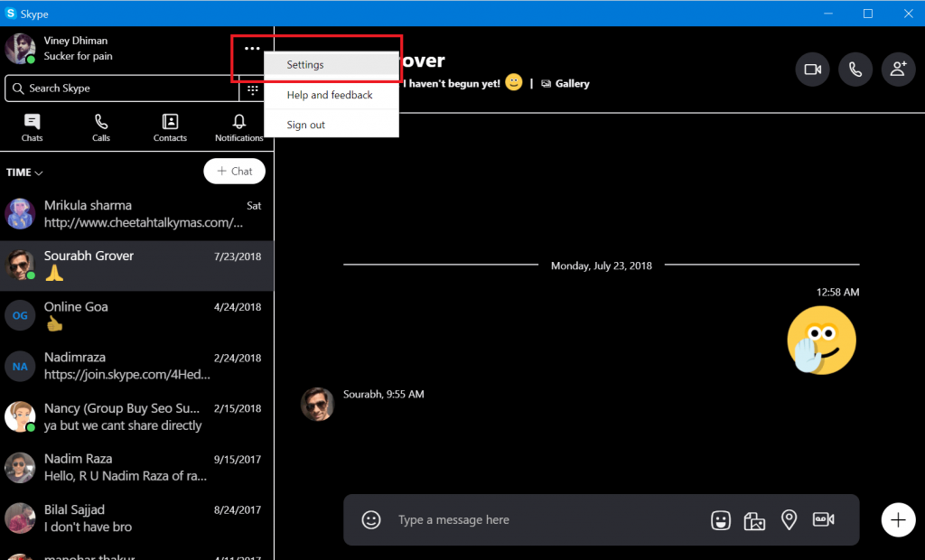Select Sign out from the menu
This screenshot has width=925, height=560.
[332, 125]
